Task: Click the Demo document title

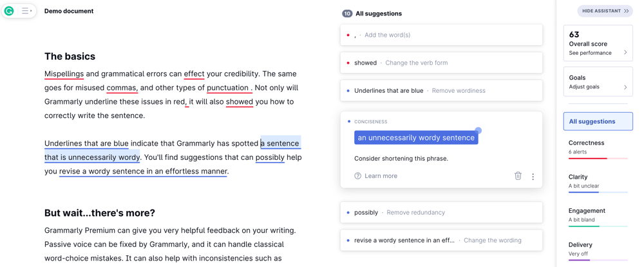Action: (x=69, y=11)
